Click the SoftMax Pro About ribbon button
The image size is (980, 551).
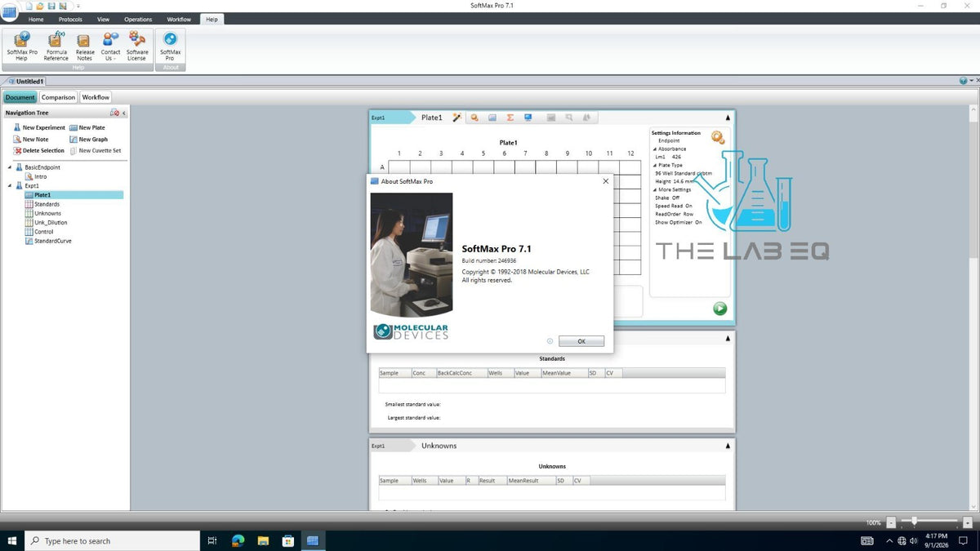pos(170,46)
